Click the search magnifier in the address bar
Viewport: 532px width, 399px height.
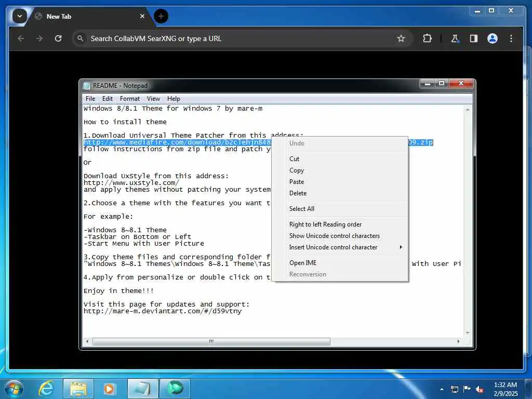tap(80, 38)
